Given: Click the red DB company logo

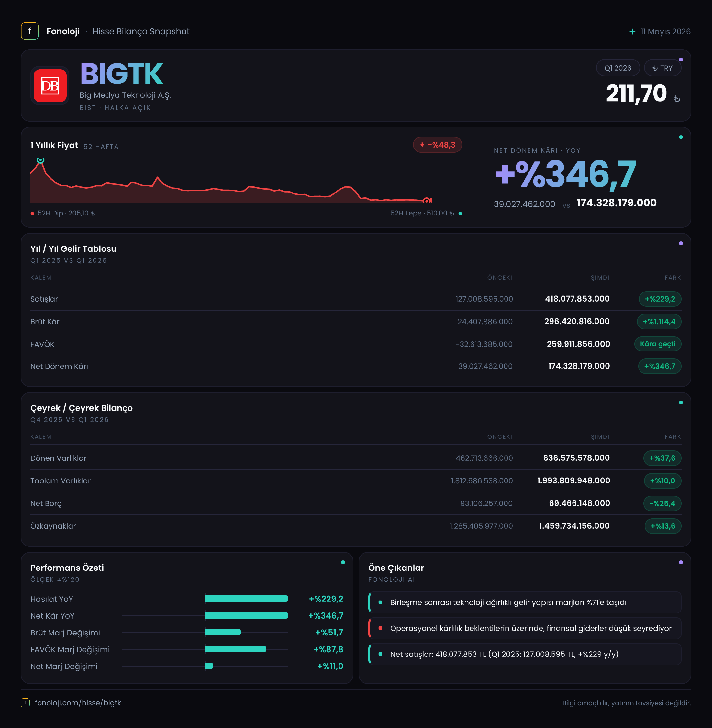Looking at the screenshot, I should coord(50,86).
